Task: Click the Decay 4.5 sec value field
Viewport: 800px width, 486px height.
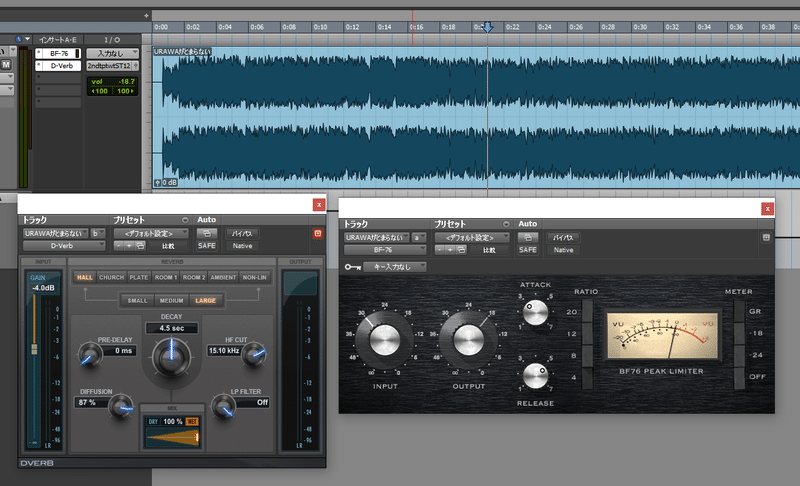Action: pos(171,328)
